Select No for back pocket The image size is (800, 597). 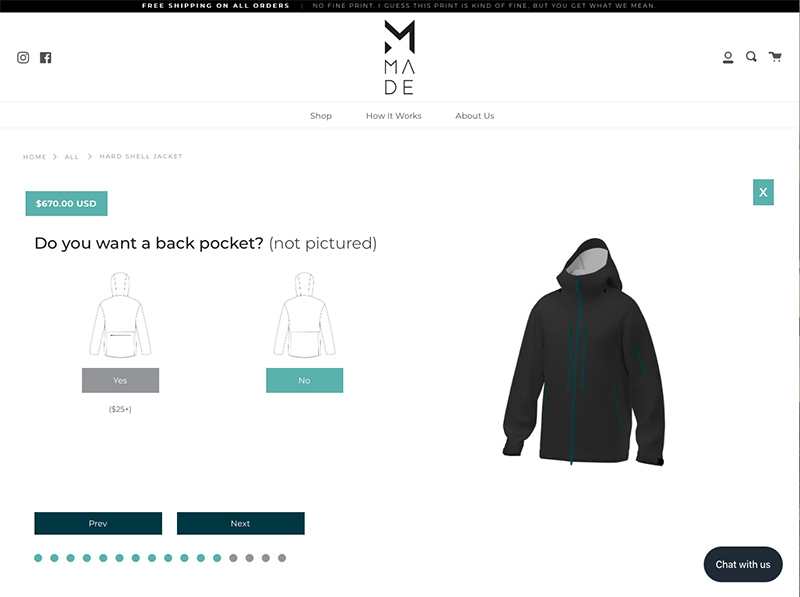pyautogui.click(x=305, y=380)
